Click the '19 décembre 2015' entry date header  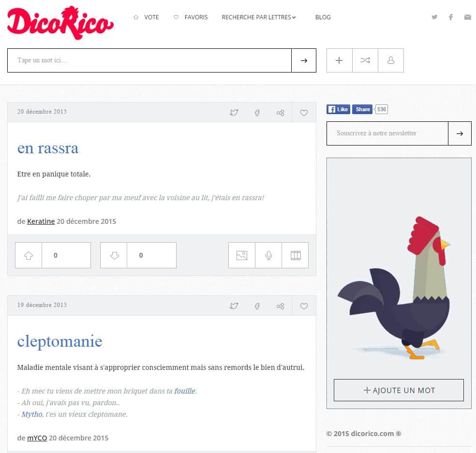(x=42, y=305)
